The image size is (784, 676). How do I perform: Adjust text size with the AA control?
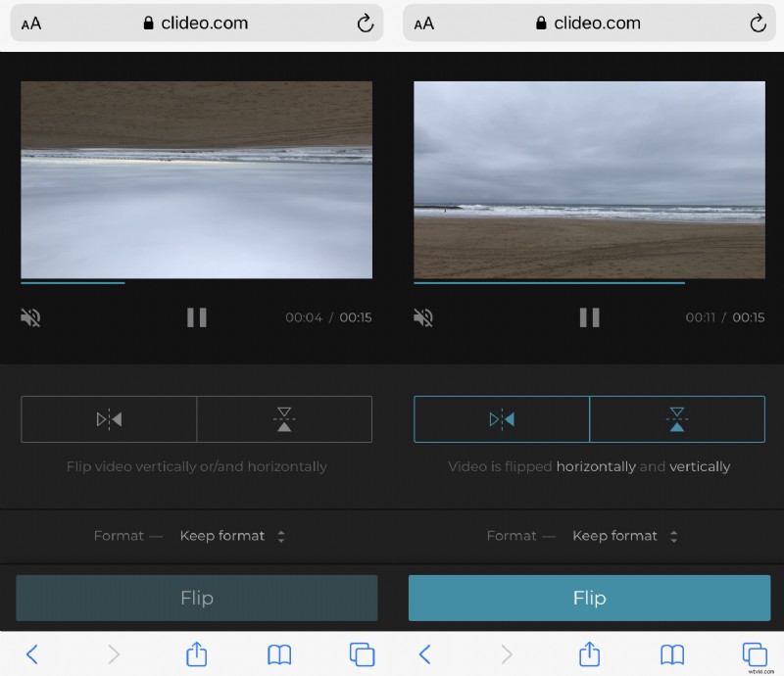pyautogui.click(x=30, y=23)
